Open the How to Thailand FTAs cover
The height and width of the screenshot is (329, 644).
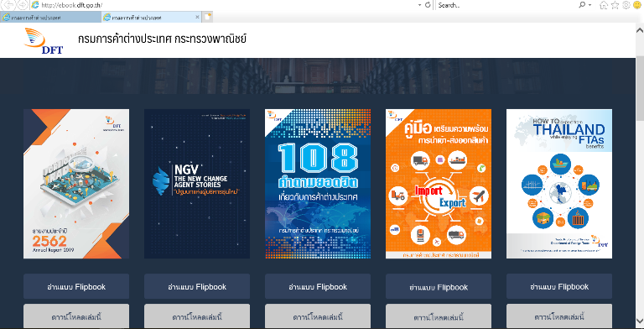[559, 184]
